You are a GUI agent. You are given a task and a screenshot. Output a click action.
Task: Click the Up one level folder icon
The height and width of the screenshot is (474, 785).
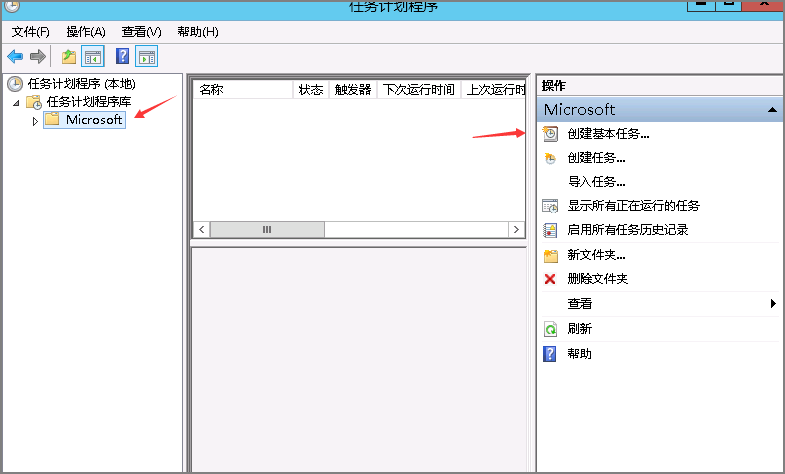click(x=69, y=57)
